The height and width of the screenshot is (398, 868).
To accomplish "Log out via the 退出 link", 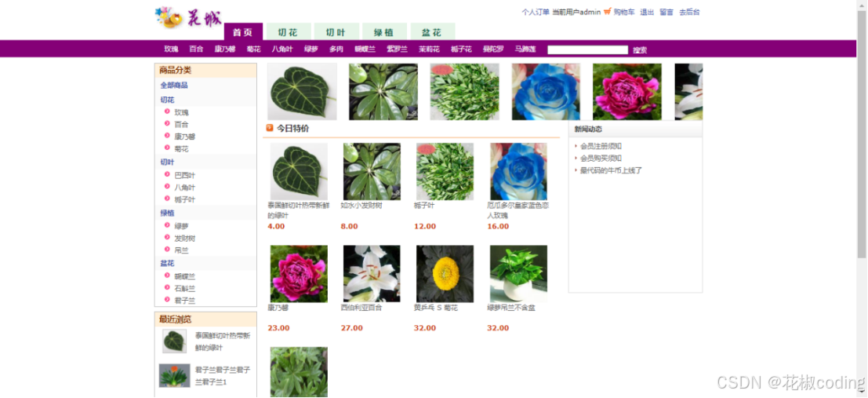I will pos(647,12).
